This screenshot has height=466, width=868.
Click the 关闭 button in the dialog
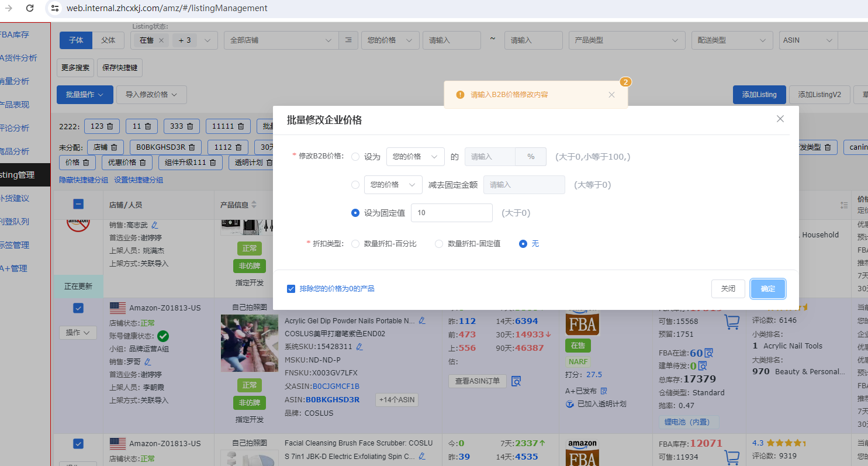[728, 289]
